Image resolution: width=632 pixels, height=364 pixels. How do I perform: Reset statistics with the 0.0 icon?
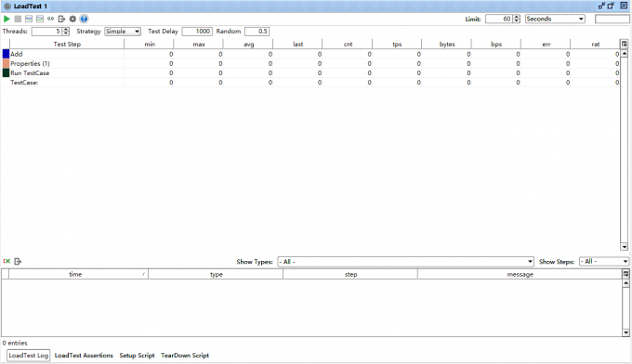(x=50, y=19)
